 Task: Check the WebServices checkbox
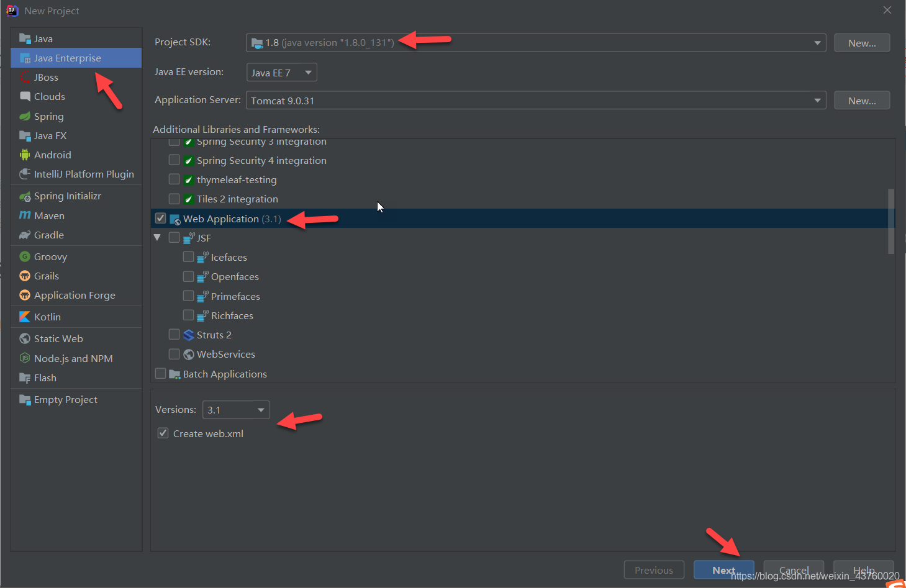(174, 354)
